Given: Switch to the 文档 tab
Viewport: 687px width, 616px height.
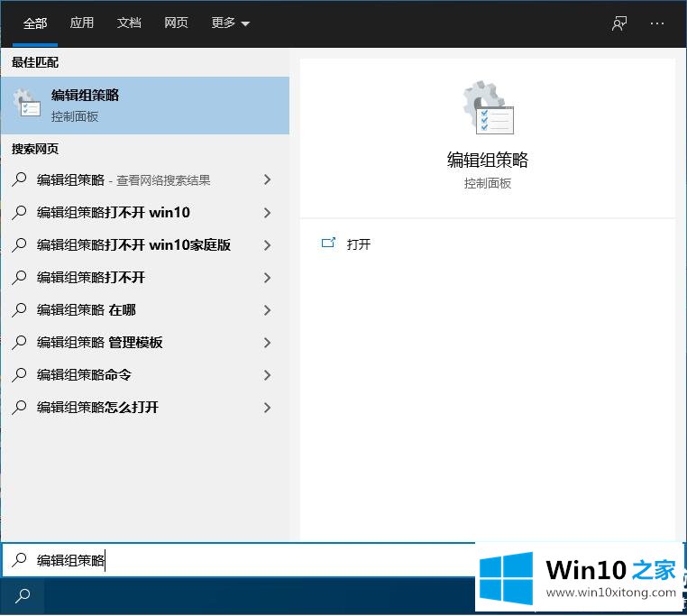Looking at the screenshot, I should click(x=129, y=23).
